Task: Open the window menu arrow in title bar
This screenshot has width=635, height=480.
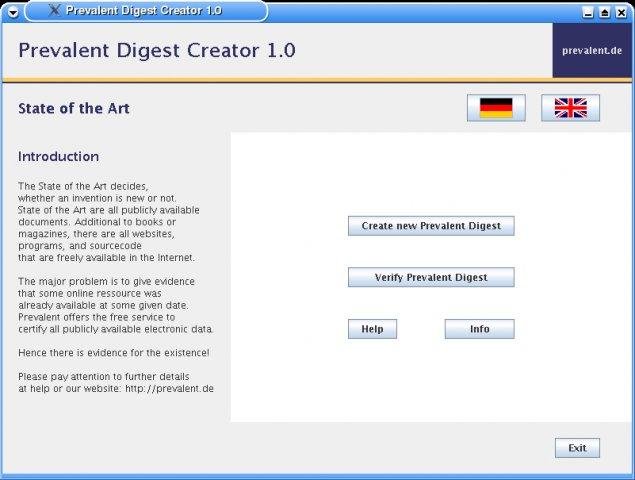Action: pyautogui.click(x=13, y=12)
